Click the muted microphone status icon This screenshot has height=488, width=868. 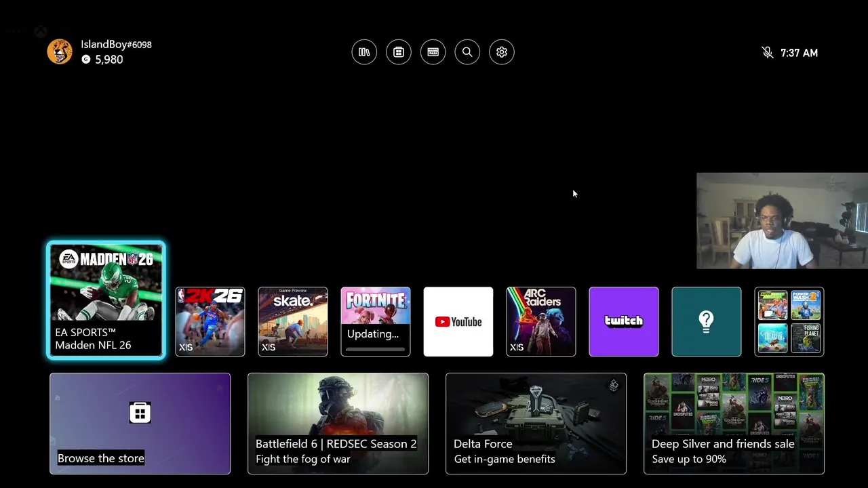(768, 53)
